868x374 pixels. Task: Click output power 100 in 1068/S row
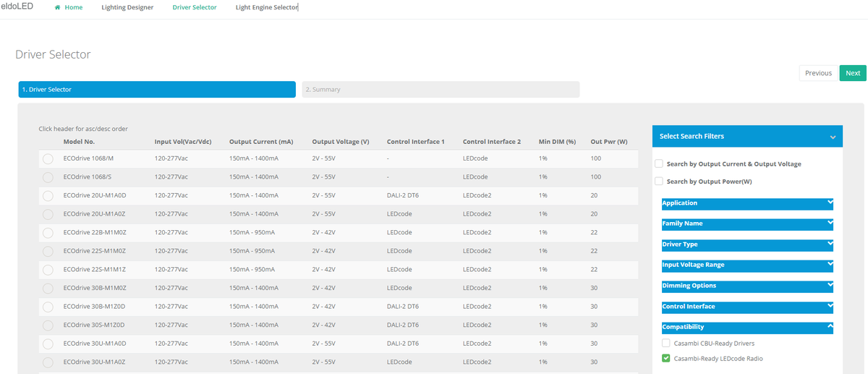click(596, 177)
